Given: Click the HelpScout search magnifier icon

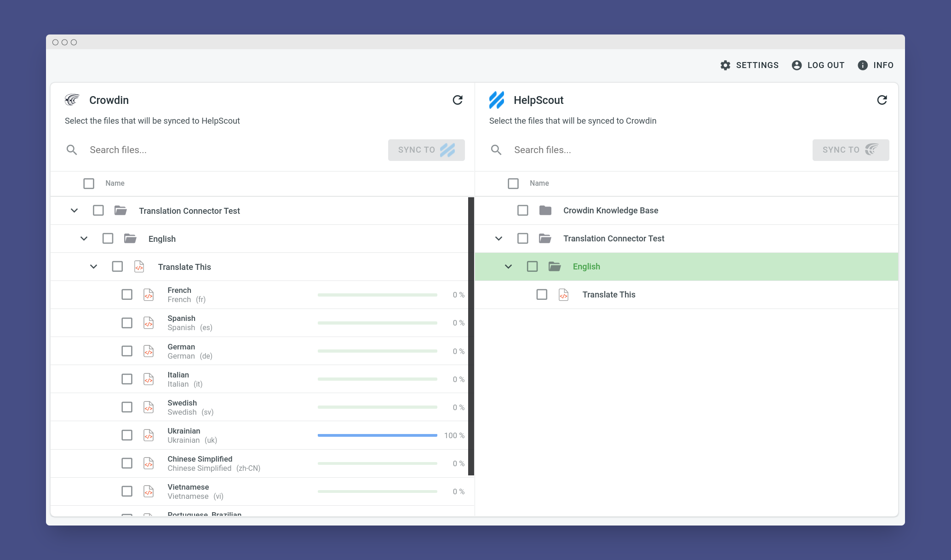Looking at the screenshot, I should (496, 150).
